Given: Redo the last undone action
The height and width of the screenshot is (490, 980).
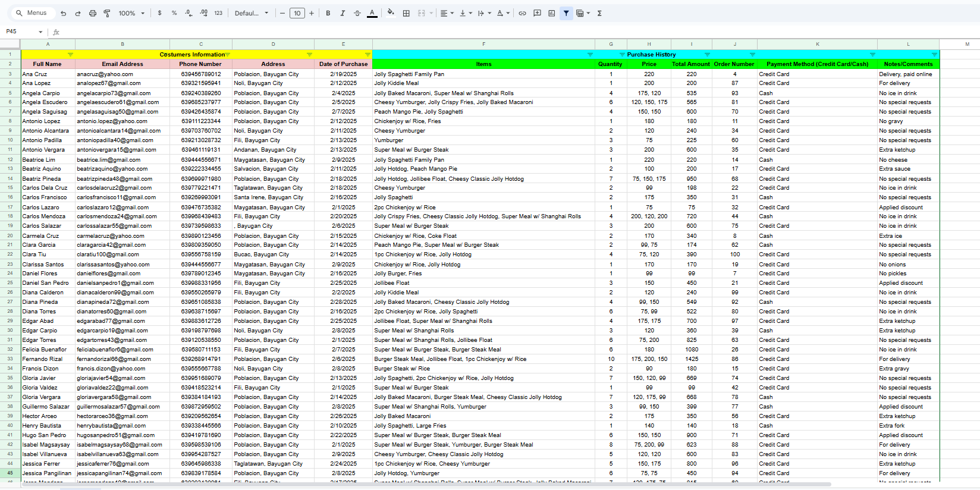Looking at the screenshot, I should (x=78, y=13).
